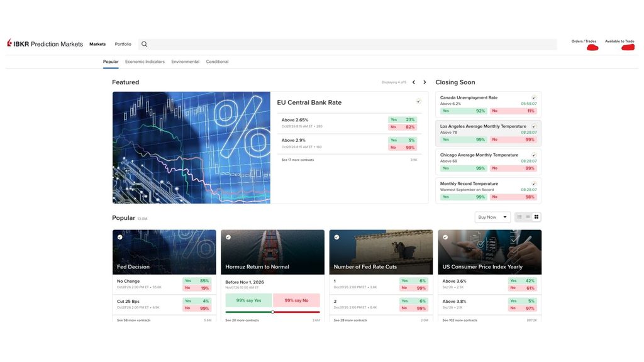Buy No 99% on Above 2.9%

pos(402,147)
